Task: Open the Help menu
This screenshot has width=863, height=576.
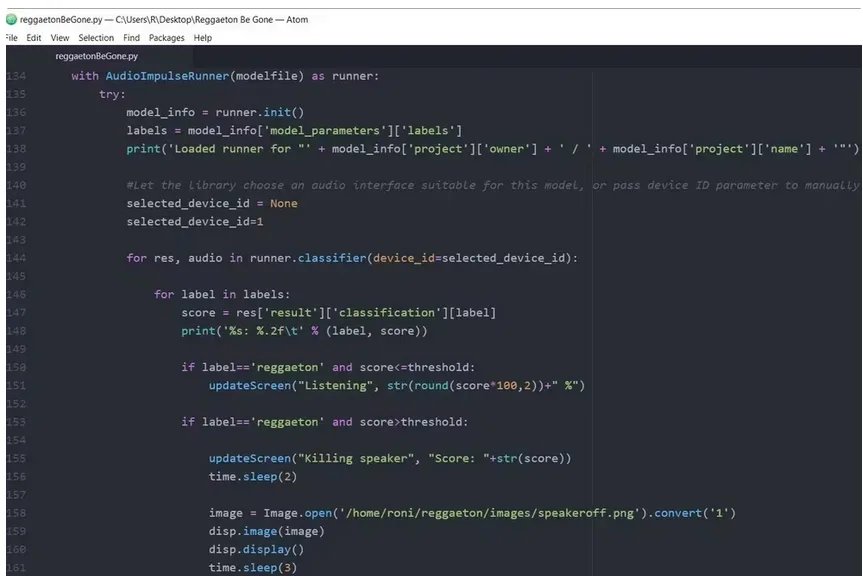Action: point(203,38)
